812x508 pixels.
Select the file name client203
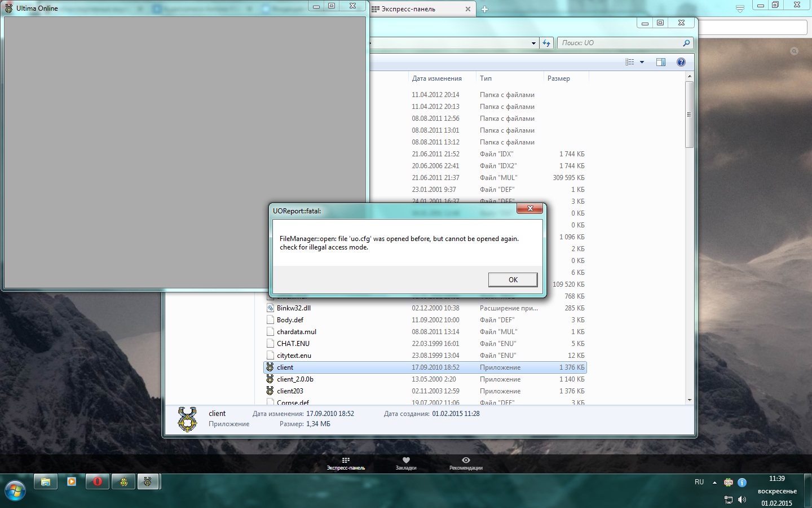click(290, 391)
